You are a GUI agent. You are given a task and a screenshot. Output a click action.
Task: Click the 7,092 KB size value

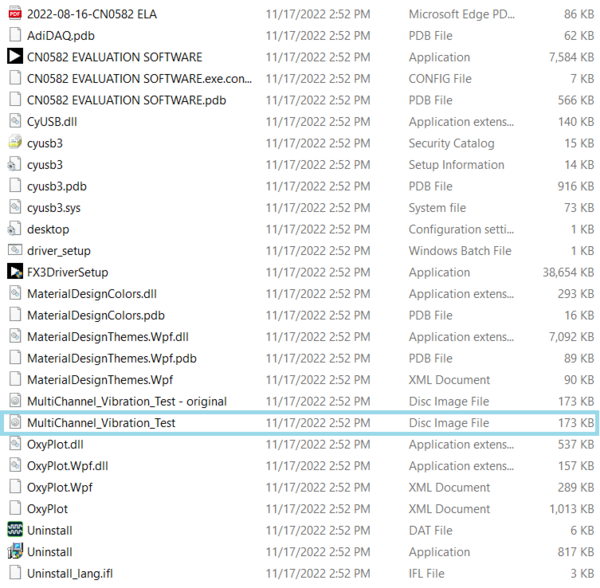[572, 337]
